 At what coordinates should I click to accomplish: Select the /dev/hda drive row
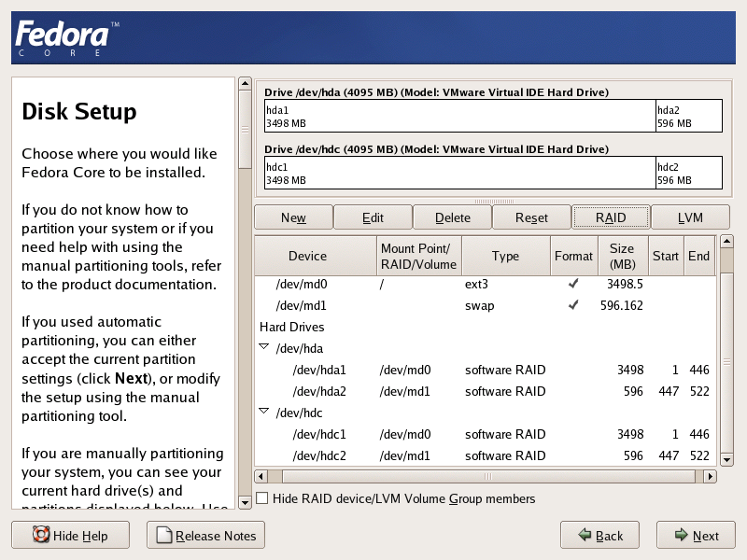(x=485, y=348)
